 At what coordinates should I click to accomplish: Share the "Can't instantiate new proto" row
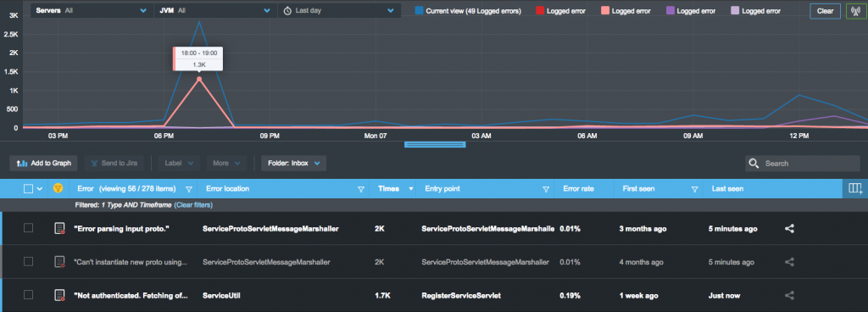coord(790,262)
